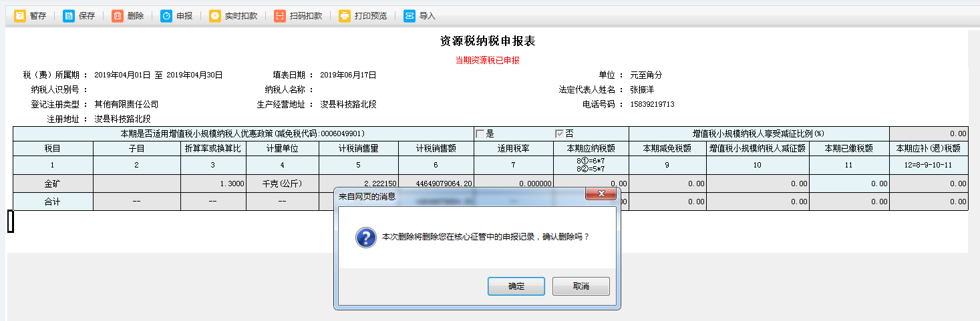The height and width of the screenshot is (321, 980).
Task: Cancel the dialog with 取消 button
Action: click(x=581, y=286)
